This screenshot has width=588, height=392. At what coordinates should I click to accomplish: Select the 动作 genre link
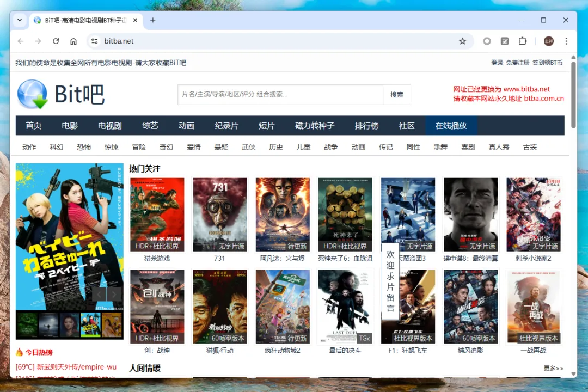pyautogui.click(x=29, y=147)
